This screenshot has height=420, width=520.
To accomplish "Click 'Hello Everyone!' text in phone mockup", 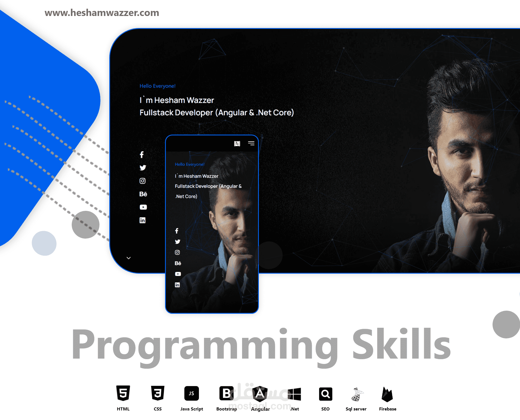I will 190,164.
